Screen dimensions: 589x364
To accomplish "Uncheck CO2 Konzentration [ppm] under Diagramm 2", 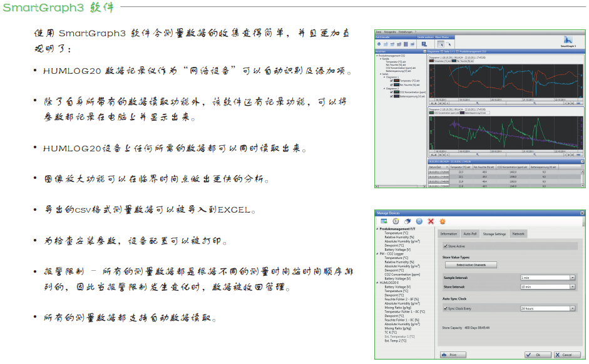I will pyautogui.click(x=391, y=92).
